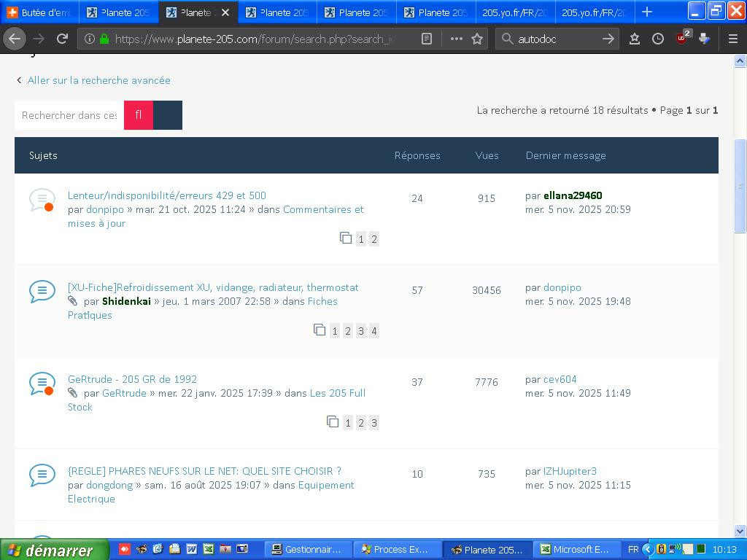Open the page actions three-dots menu
The image size is (747, 560).
pyautogui.click(x=457, y=39)
